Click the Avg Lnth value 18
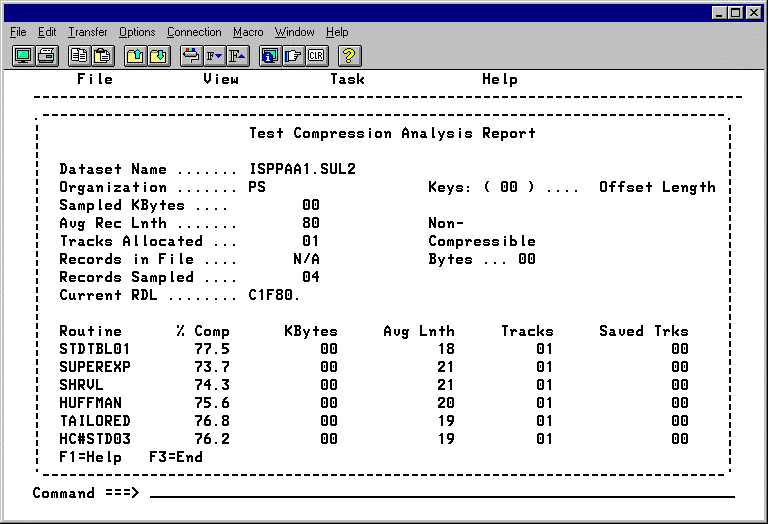The image size is (768, 524). (x=446, y=349)
